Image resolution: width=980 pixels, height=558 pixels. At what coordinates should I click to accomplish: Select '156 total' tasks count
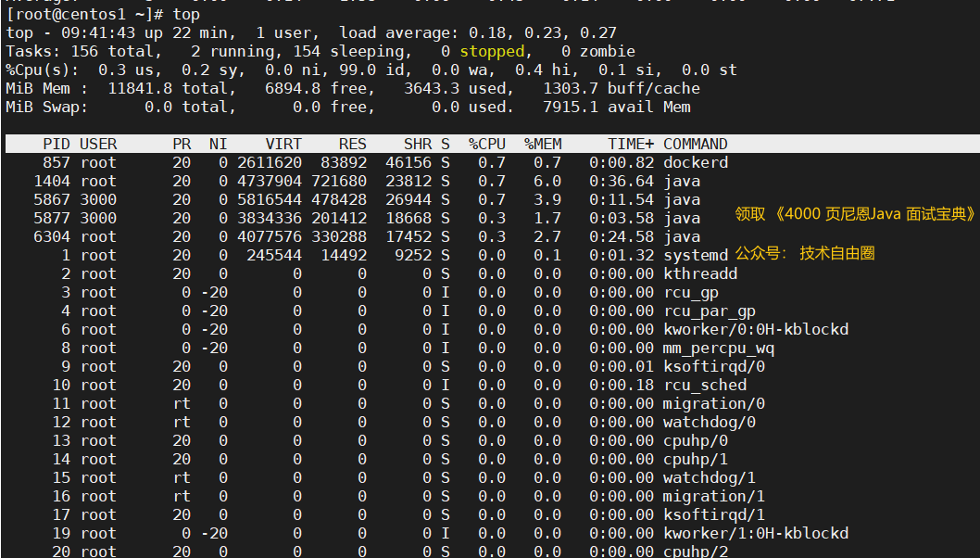pos(112,51)
